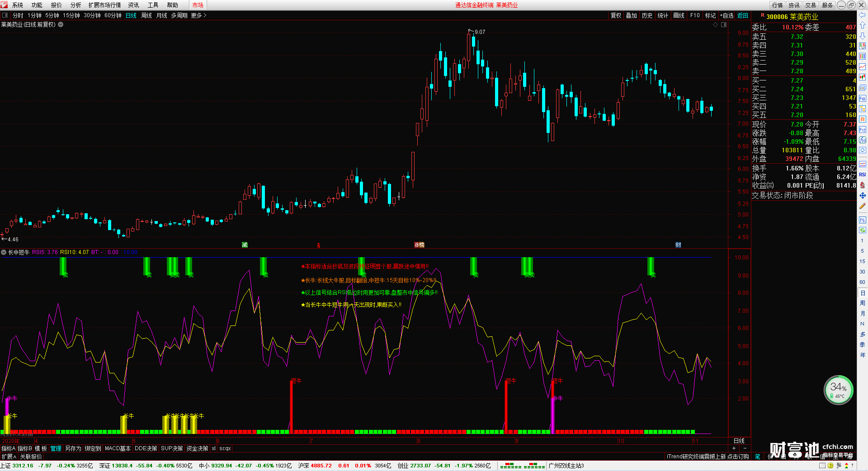The width and height of the screenshot is (868, 471).
Task: Expand 更多 period options
Action: [198, 15]
